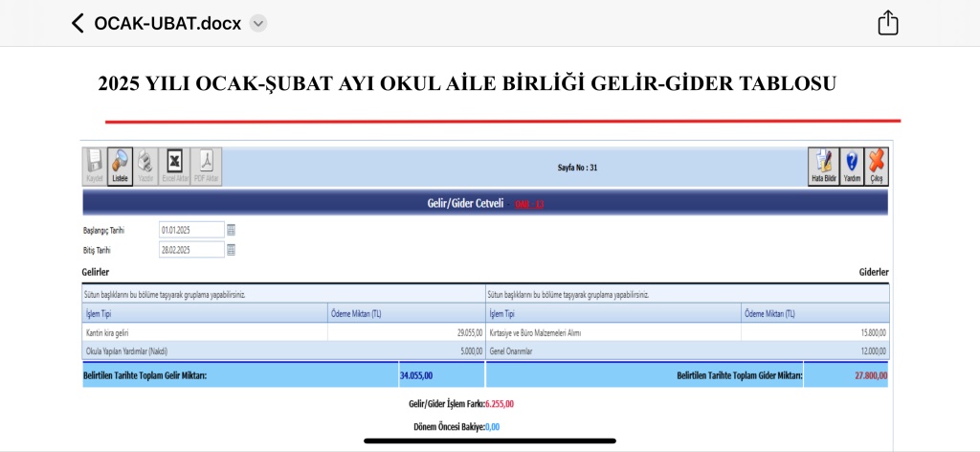Tap the Share icon
This screenshot has height=452, width=980.
(x=888, y=23)
